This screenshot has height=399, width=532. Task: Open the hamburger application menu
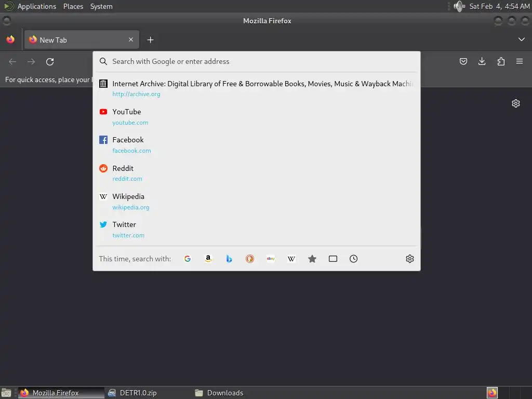coord(520,61)
